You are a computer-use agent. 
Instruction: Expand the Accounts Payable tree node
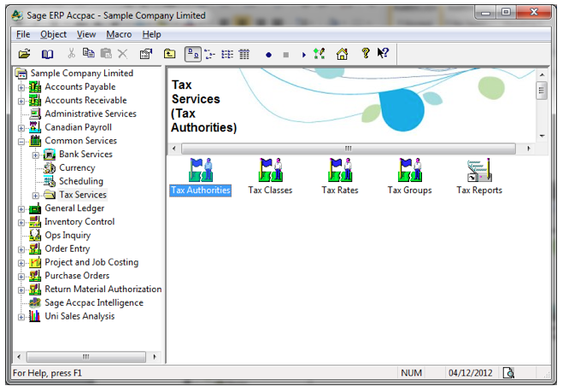tap(21, 88)
